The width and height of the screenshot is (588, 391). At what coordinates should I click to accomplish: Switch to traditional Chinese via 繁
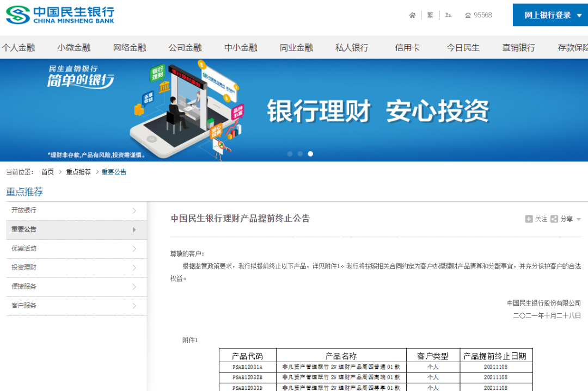coord(430,15)
